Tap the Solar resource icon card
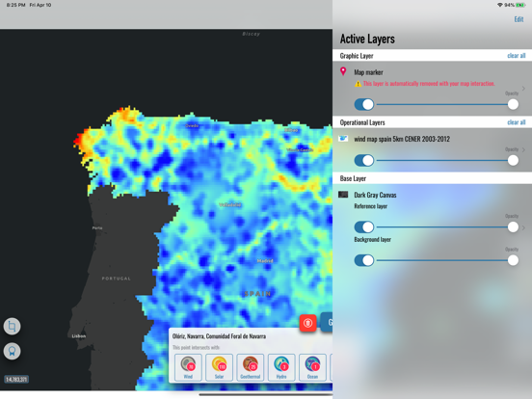Screen dimensions: 532x399 tap(219, 367)
